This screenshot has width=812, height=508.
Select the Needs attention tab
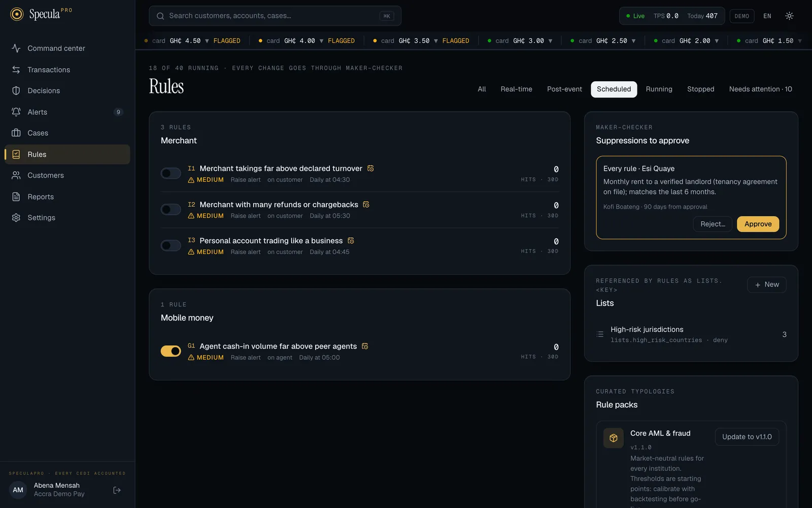(760, 89)
